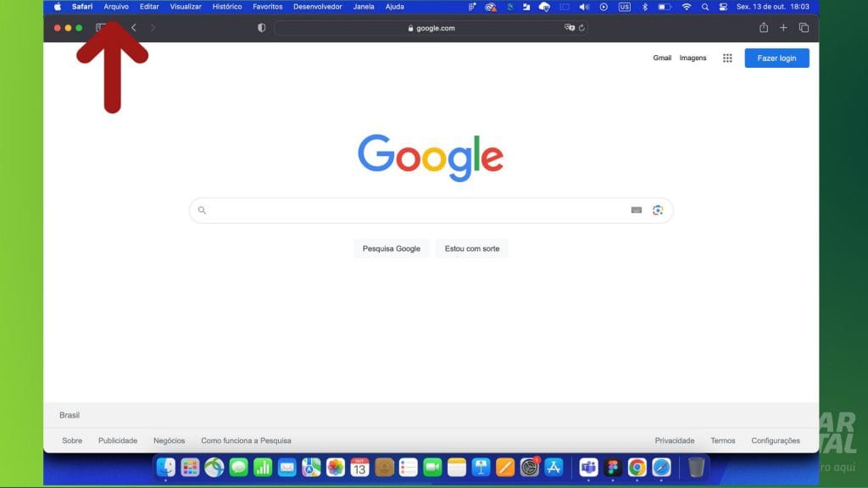Click the magnifier icon in the search box
The image size is (868, 488).
click(x=202, y=210)
